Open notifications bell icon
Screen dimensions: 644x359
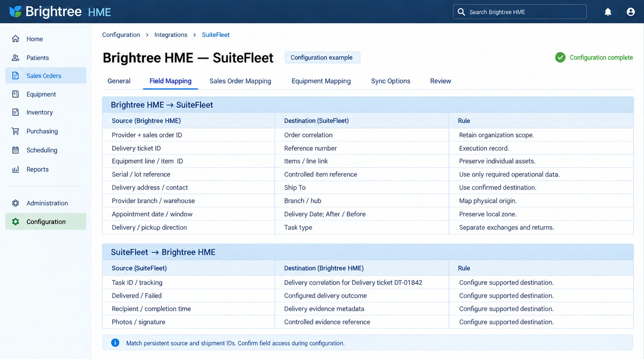click(x=608, y=12)
